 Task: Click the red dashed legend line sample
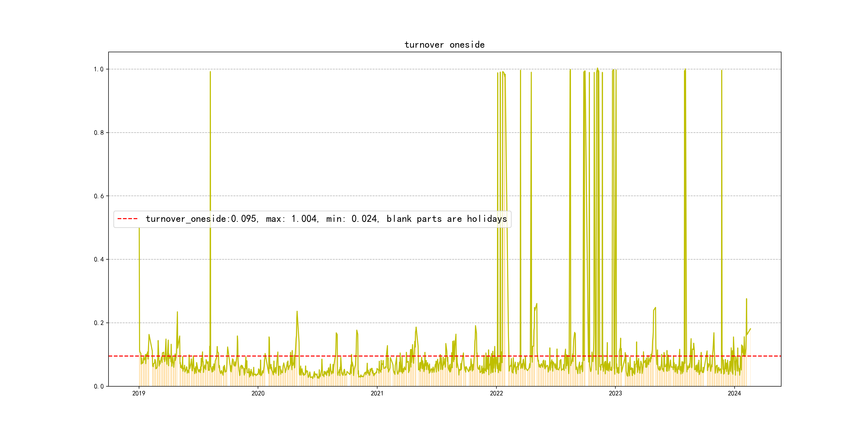(127, 219)
